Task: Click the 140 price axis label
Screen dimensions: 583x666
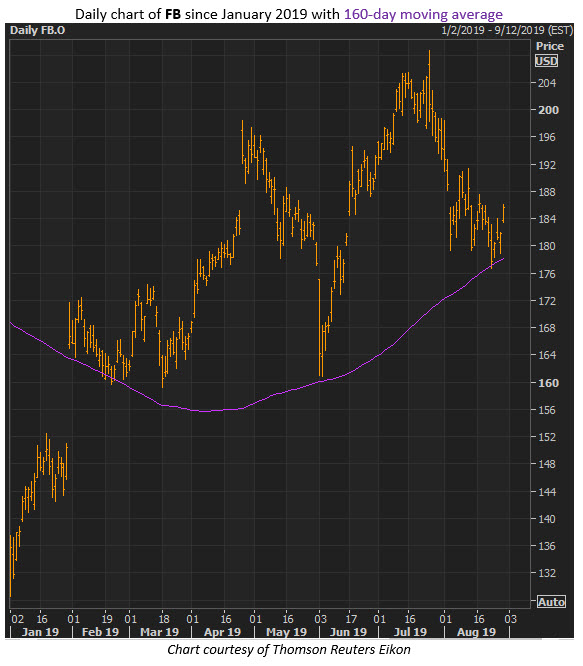Action: [546, 519]
